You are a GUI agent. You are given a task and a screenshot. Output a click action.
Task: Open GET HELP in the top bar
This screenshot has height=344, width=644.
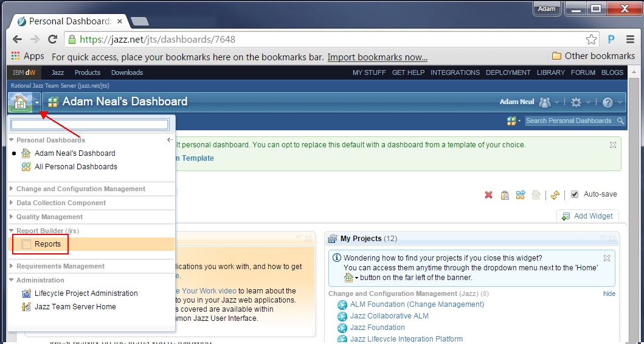tap(408, 72)
